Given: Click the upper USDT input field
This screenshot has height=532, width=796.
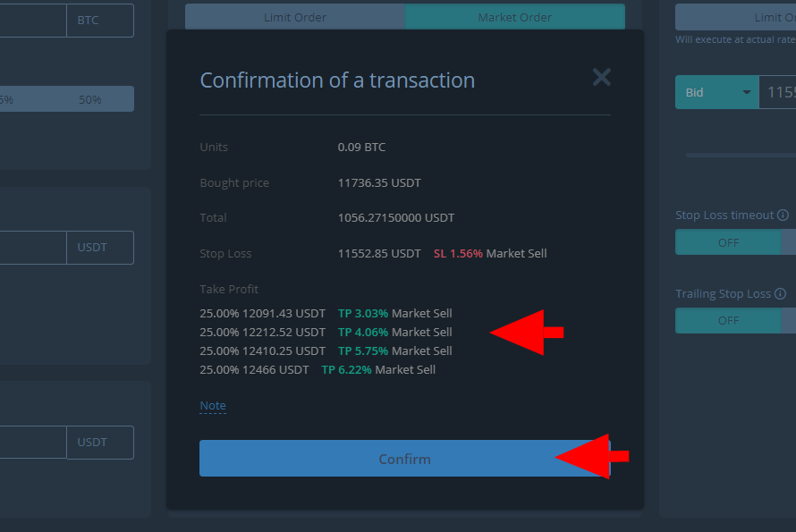Looking at the screenshot, I should tap(31, 248).
